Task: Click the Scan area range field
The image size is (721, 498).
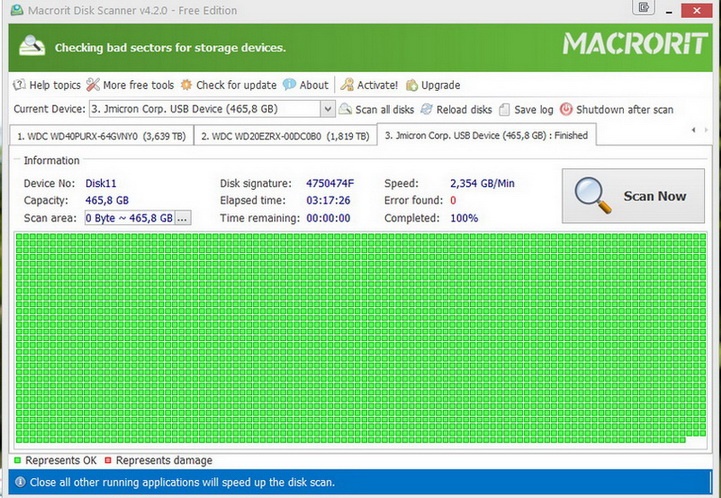Action: pyautogui.click(x=130, y=218)
